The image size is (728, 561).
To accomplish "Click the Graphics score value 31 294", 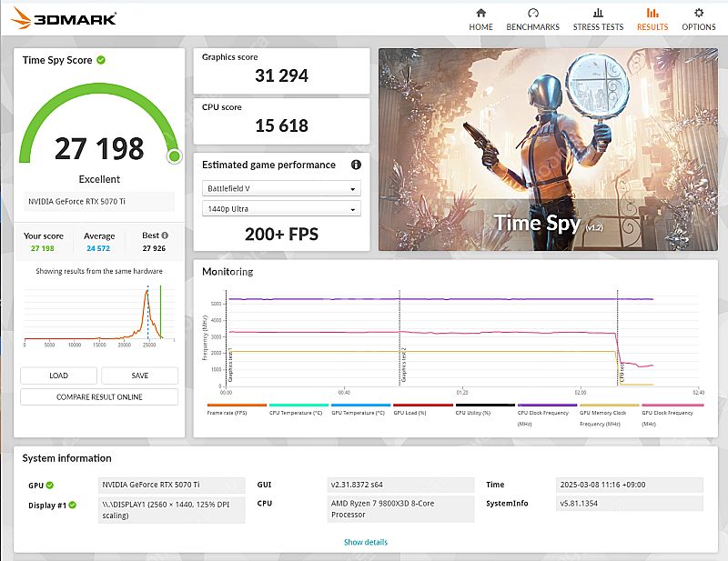I will coord(281,75).
